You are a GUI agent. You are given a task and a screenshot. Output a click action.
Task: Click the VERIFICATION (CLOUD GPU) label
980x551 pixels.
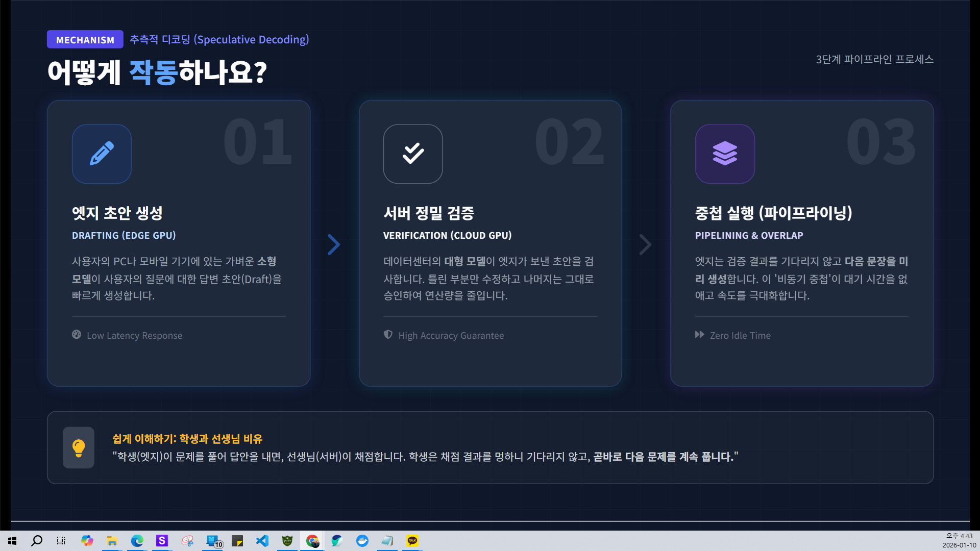point(447,236)
